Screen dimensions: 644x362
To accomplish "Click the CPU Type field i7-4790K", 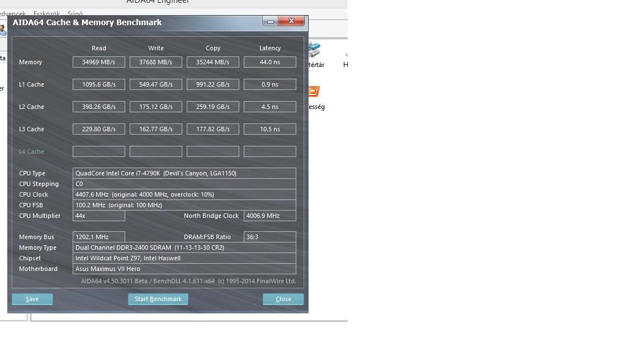I will tap(184, 173).
